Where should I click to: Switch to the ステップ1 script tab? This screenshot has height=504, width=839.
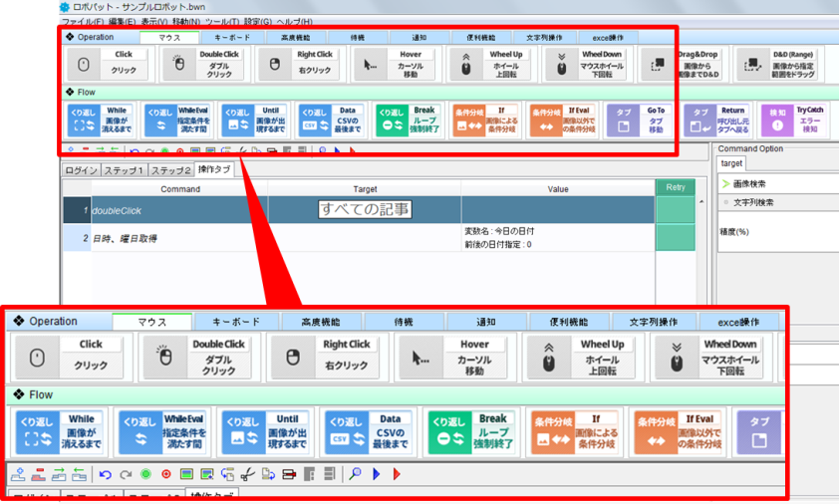tap(124, 170)
